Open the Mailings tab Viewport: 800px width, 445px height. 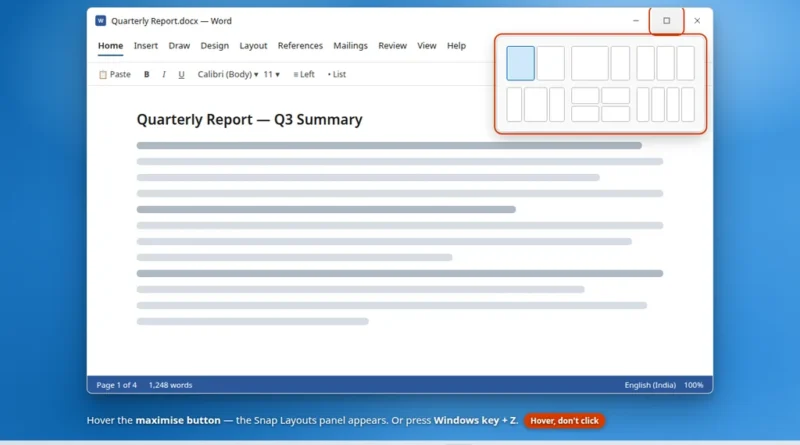point(350,46)
